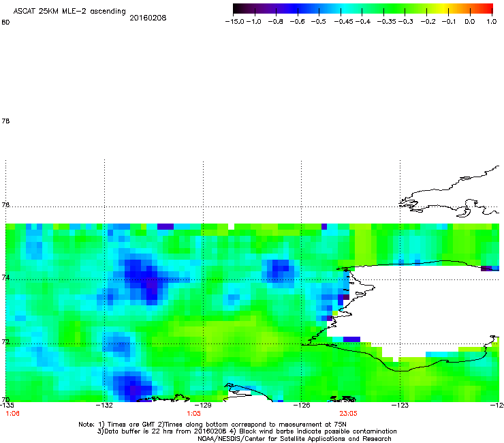Click the latitude label 72

tap(5, 341)
